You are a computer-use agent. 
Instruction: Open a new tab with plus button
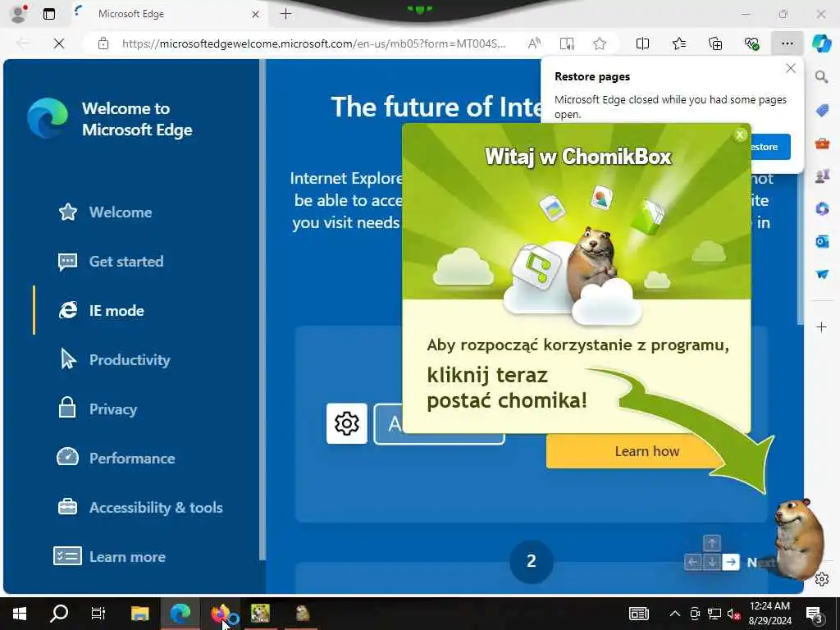pyautogui.click(x=286, y=14)
